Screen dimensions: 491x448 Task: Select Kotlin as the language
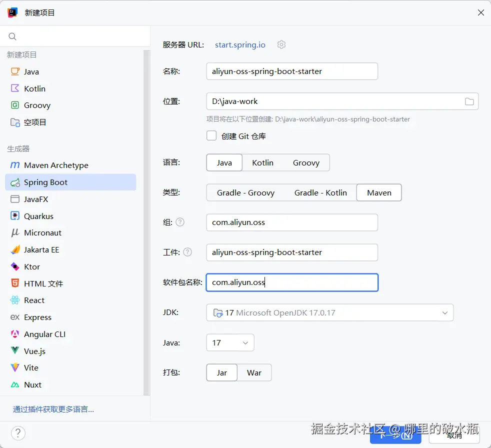pyautogui.click(x=262, y=162)
